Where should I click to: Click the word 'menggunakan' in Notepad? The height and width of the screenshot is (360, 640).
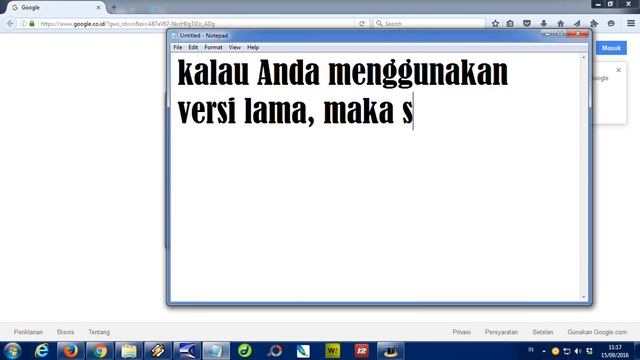click(x=418, y=73)
